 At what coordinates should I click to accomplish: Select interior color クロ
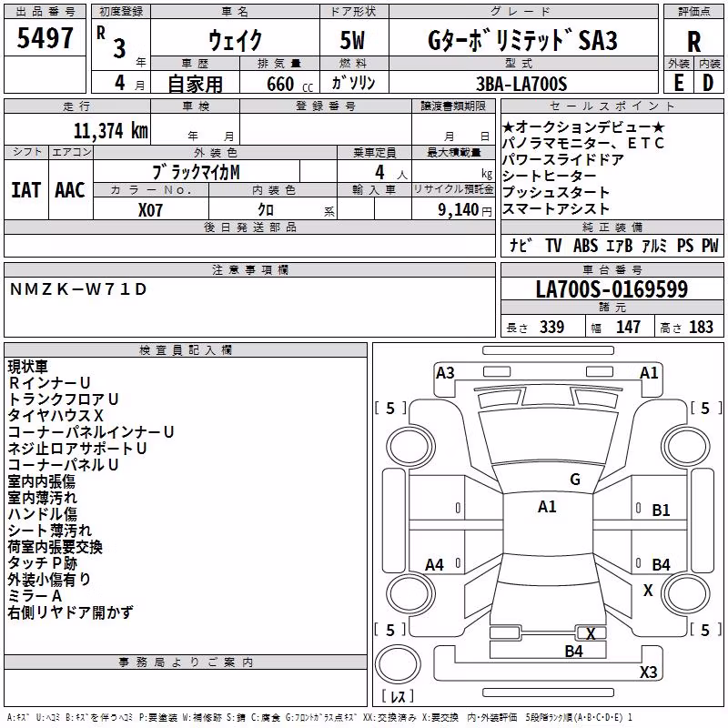click(x=266, y=210)
